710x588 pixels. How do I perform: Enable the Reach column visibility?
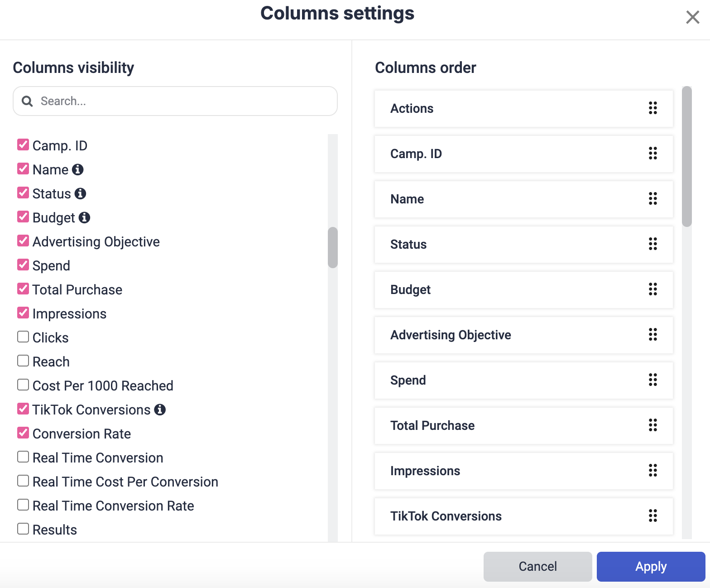point(23,360)
